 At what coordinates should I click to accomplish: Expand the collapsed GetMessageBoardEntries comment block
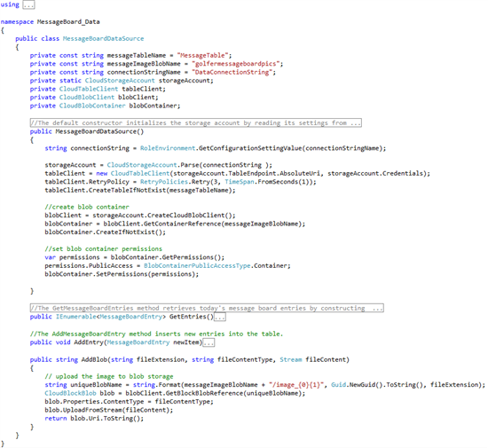coord(207,308)
